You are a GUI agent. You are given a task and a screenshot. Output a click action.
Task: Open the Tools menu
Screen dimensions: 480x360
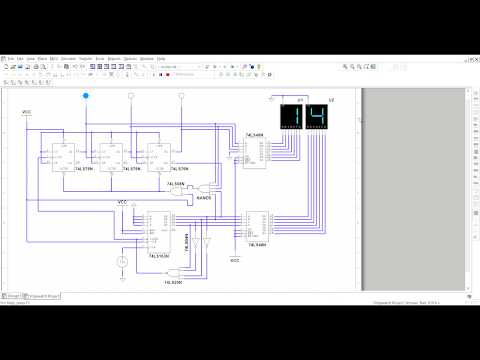point(100,59)
